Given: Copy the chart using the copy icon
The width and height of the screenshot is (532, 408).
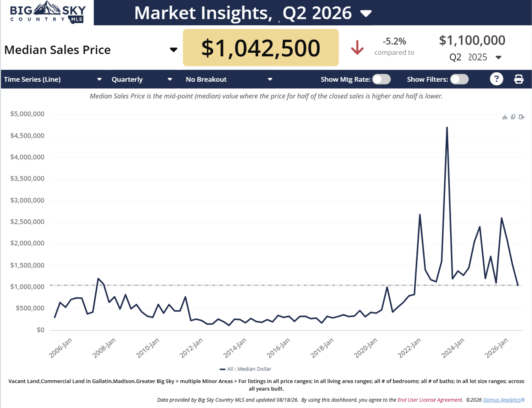Looking at the screenshot, I should click(513, 117).
